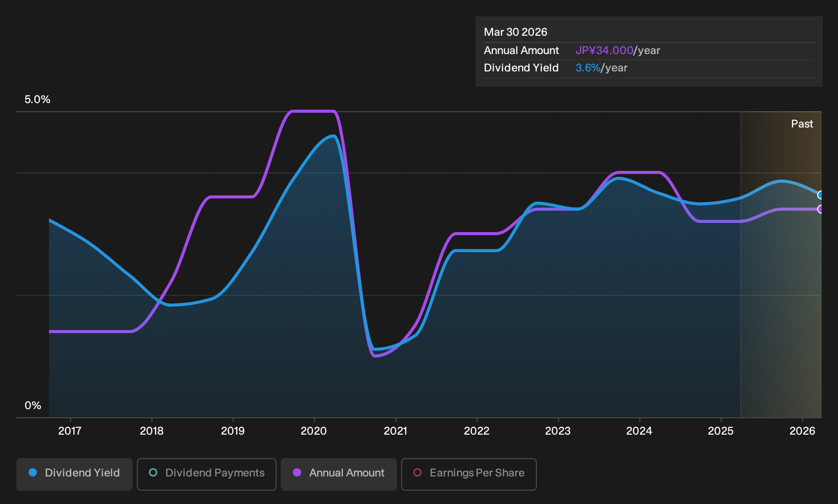Click the 3.6% dividend yield value
The image size is (838, 504).
(588, 68)
